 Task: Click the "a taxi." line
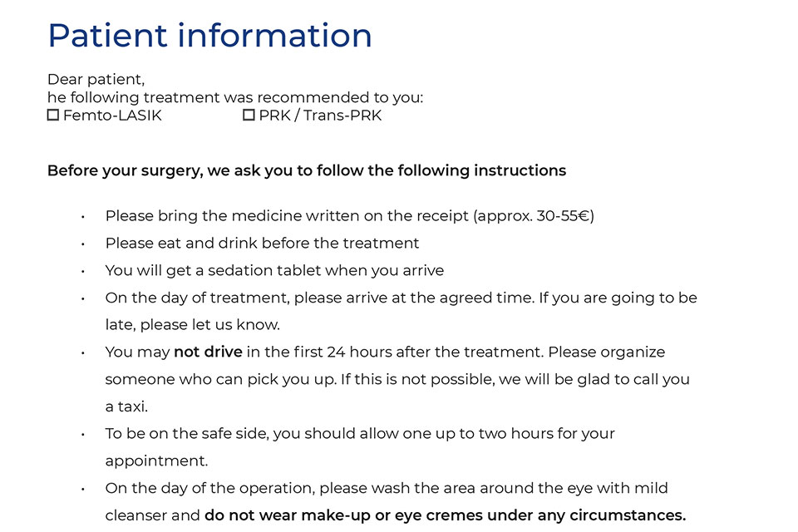[x=126, y=406]
